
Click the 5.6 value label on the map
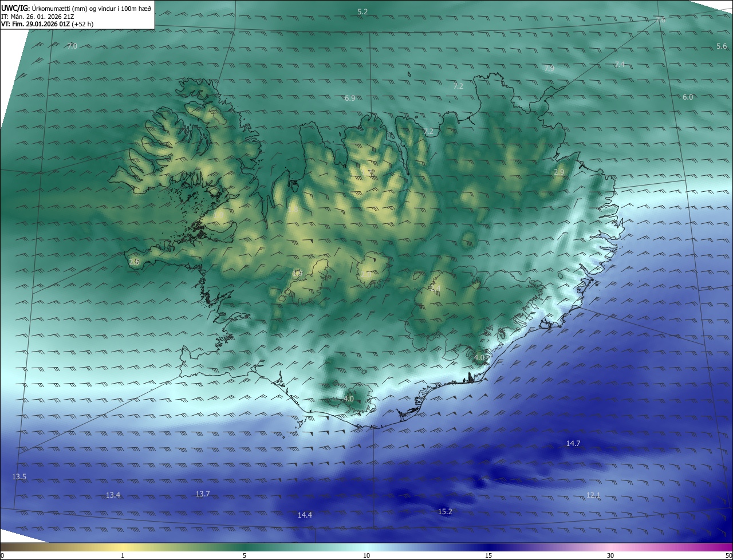click(x=722, y=46)
